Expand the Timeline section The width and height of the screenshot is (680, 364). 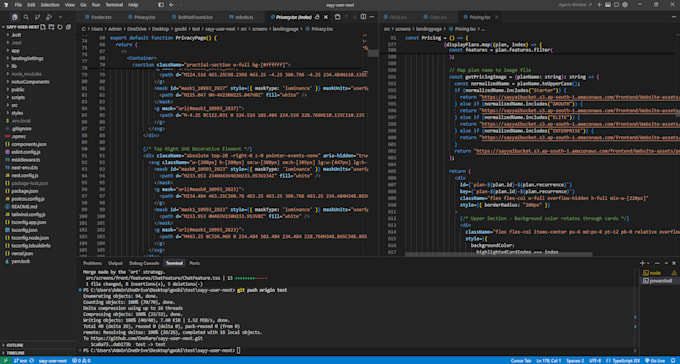pos(38,353)
